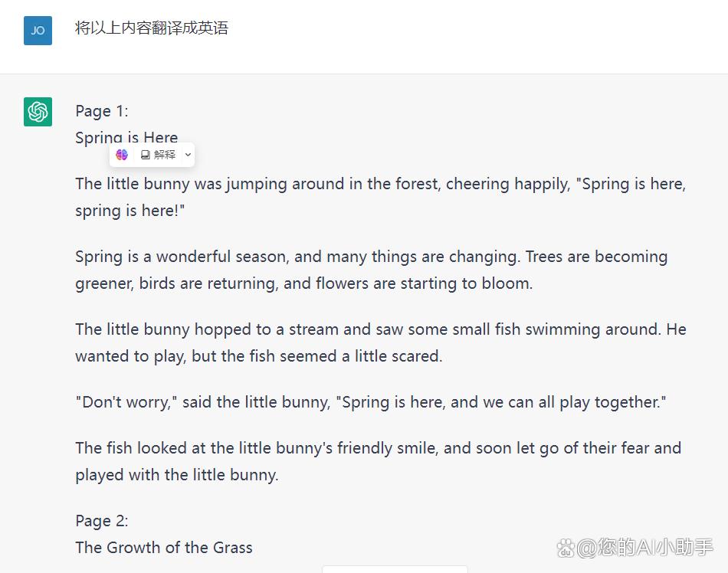728x573 pixels.
Task: Click the user prompt 将以上内容翻译成英语
Action: (152, 28)
